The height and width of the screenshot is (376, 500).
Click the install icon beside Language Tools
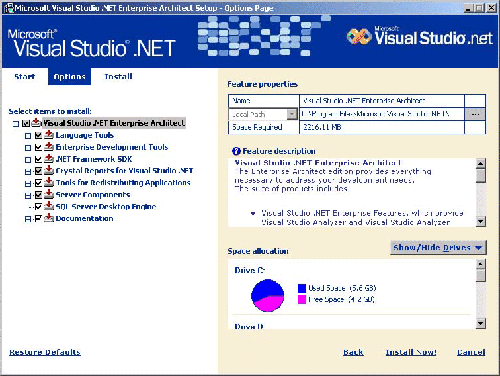pos(49,135)
